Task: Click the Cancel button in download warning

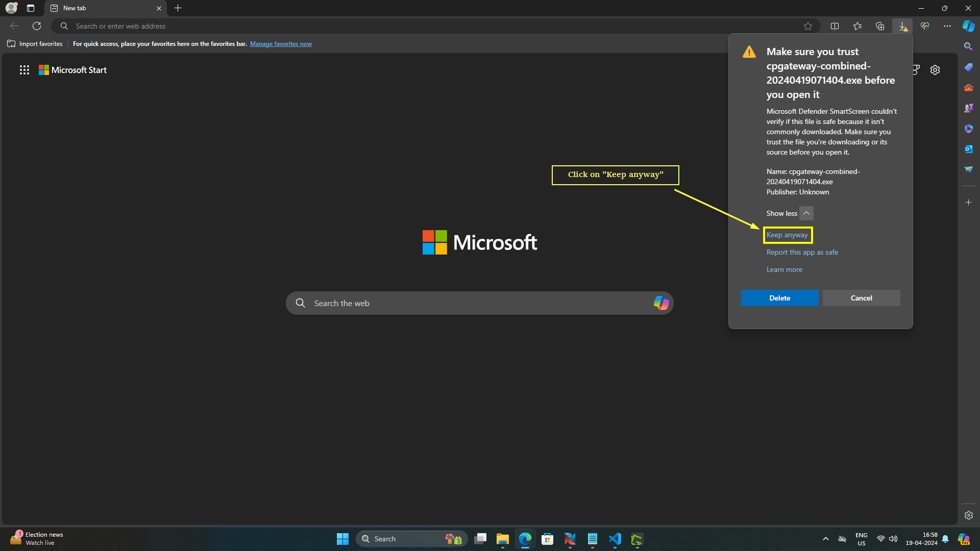Action: [x=861, y=298]
